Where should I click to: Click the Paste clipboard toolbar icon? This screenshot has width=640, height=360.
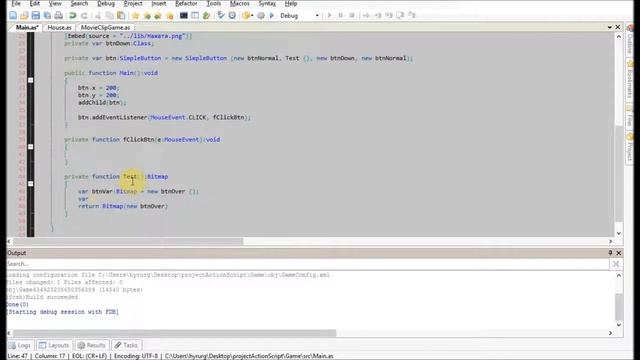click(x=121, y=16)
